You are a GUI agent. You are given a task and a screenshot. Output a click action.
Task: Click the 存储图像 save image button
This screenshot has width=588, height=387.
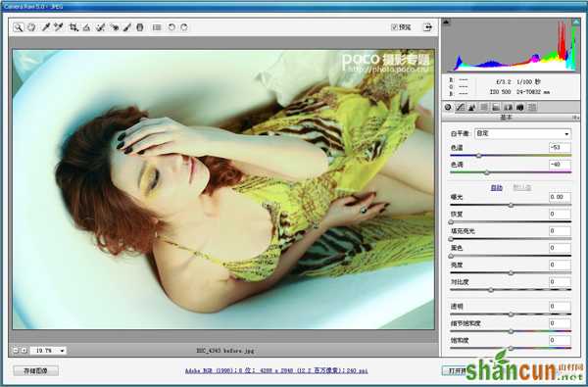[x=35, y=371]
